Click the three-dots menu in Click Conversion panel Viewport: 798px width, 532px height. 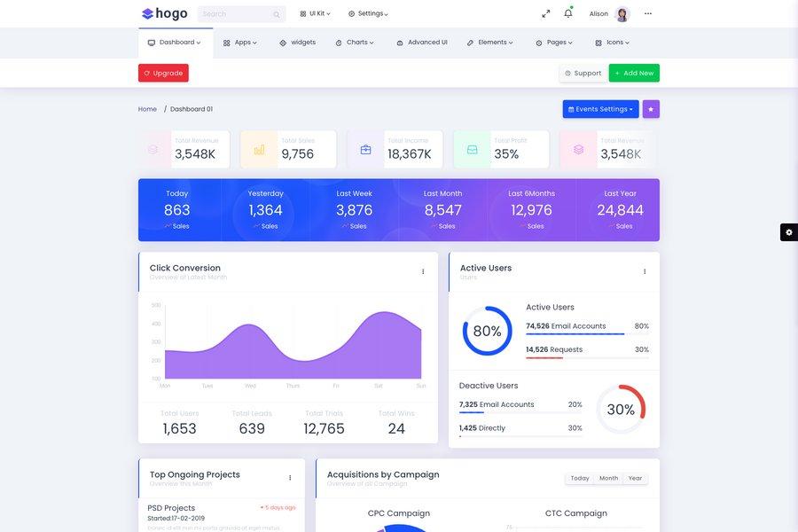(421, 270)
